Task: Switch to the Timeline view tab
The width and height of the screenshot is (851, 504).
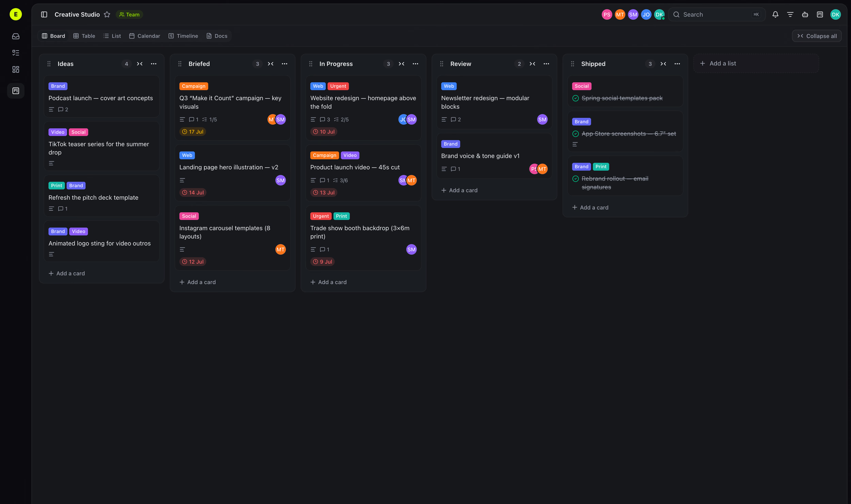Action: [183, 36]
